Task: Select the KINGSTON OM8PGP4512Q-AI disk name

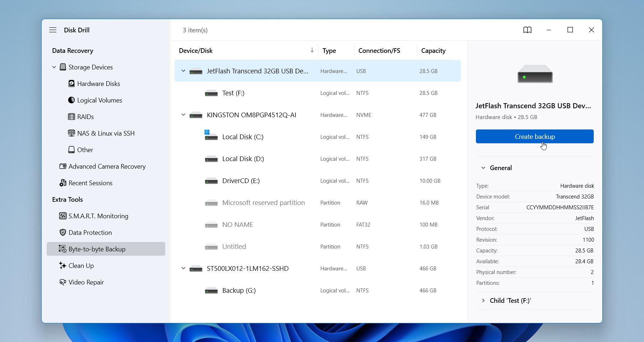Action: pos(251,115)
